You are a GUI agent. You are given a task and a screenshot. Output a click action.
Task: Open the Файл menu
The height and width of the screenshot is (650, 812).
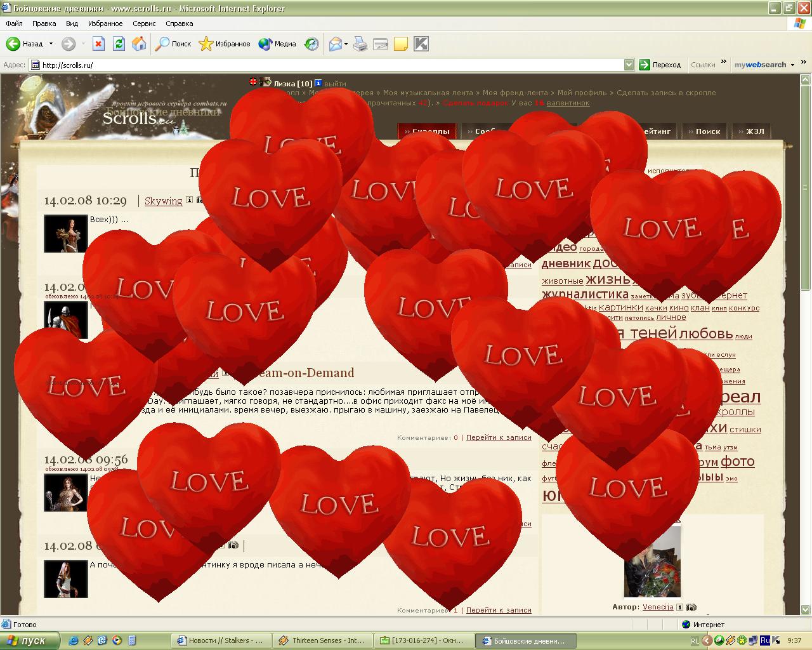click(14, 23)
